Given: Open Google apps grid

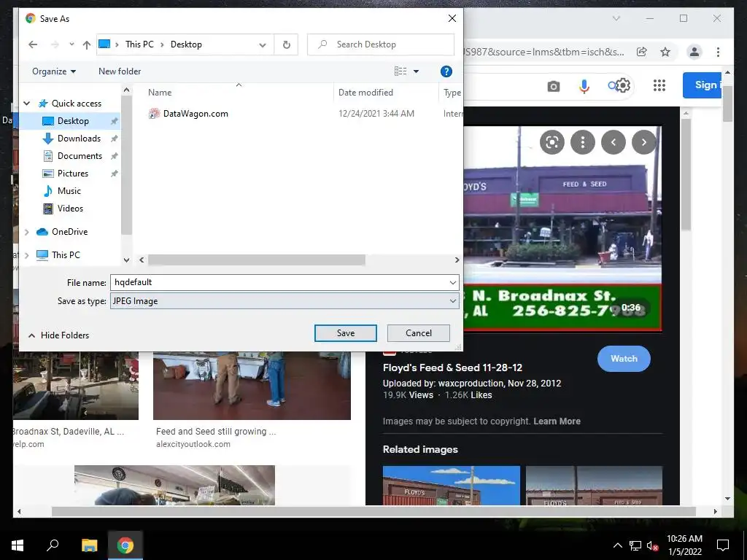Looking at the screenshot, I should 659,86.
